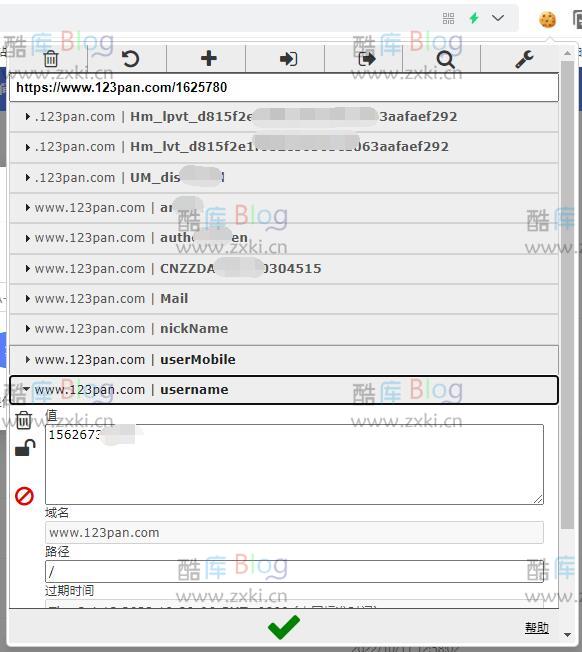This screenshot has height=652, width=582.
Task: Click the reset undo arrow icon
Action: [130, 59]
